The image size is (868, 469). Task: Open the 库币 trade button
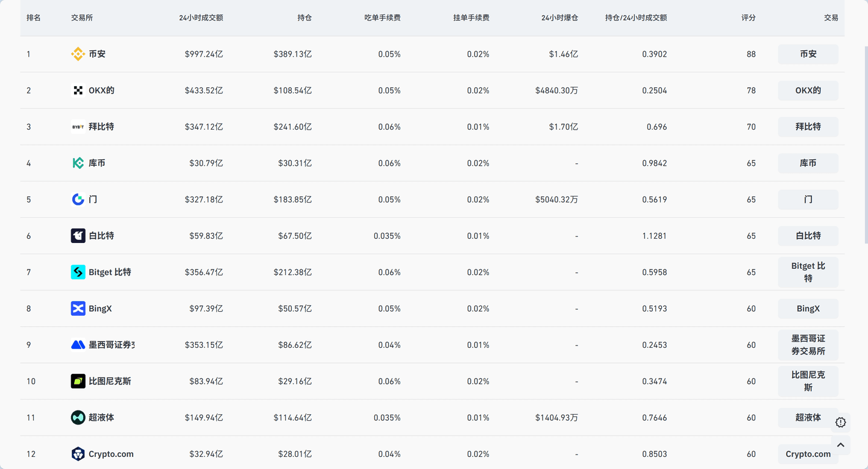point(808,163)
